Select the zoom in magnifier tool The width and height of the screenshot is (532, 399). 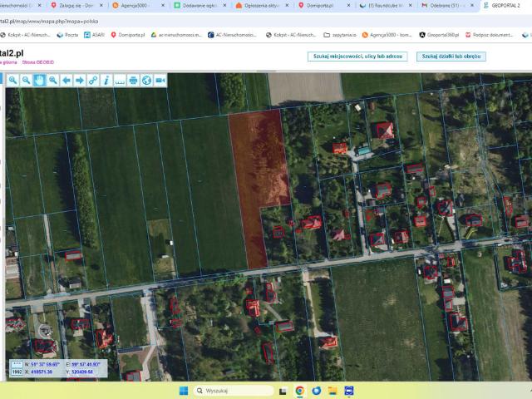point(12,81)
